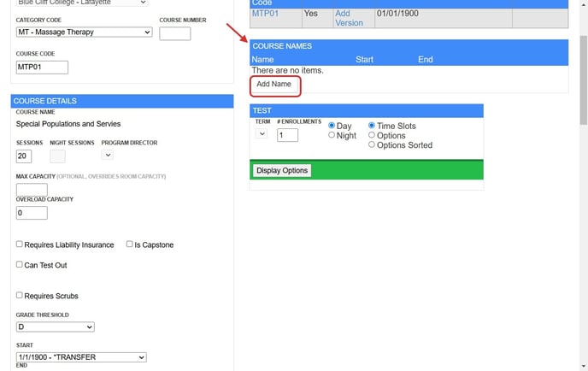
Task: Open the Grade Threshold dropdown
Action: click(x=55, y=327)
